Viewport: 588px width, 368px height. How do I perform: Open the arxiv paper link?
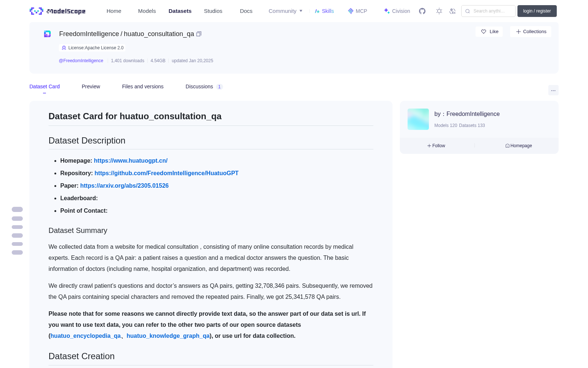[x=124, y=185]
